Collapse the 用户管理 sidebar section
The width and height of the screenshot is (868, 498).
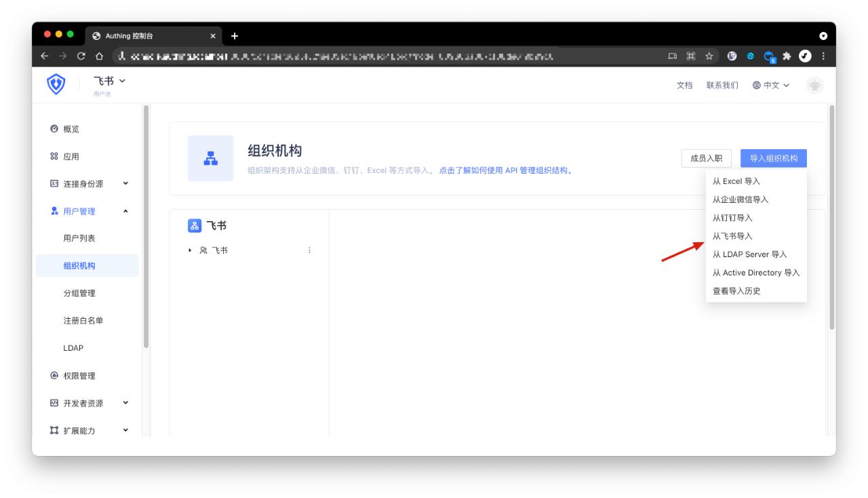(125, 212)
